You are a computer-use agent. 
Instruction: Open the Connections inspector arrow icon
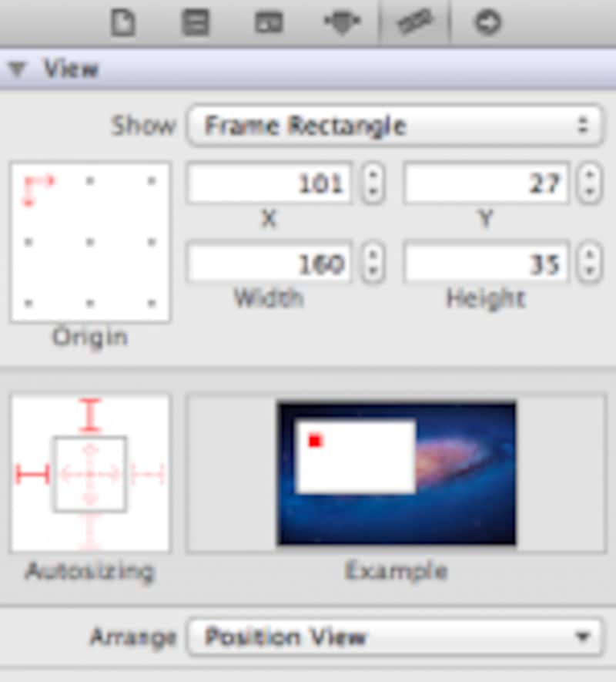click(487, 22)
